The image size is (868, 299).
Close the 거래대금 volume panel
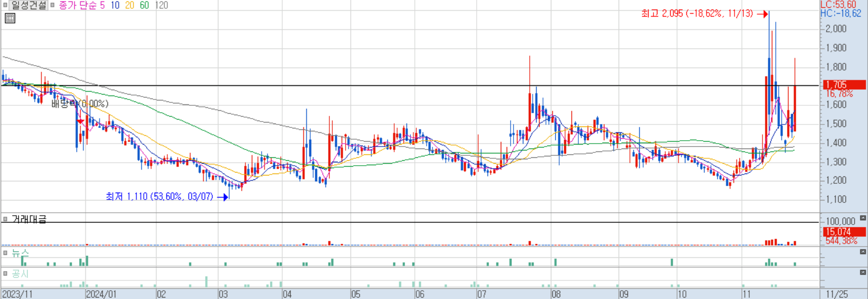tap(863, 218)
